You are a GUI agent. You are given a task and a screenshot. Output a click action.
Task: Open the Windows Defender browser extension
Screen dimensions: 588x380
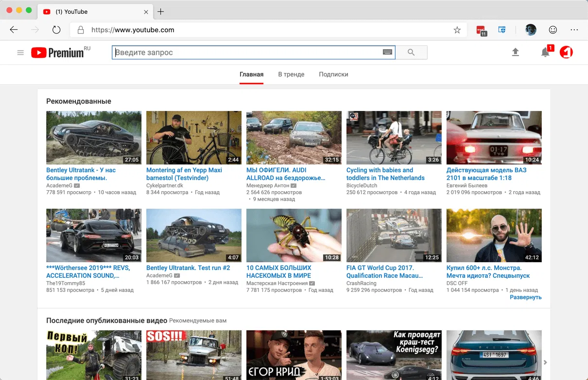click(502, 30)
